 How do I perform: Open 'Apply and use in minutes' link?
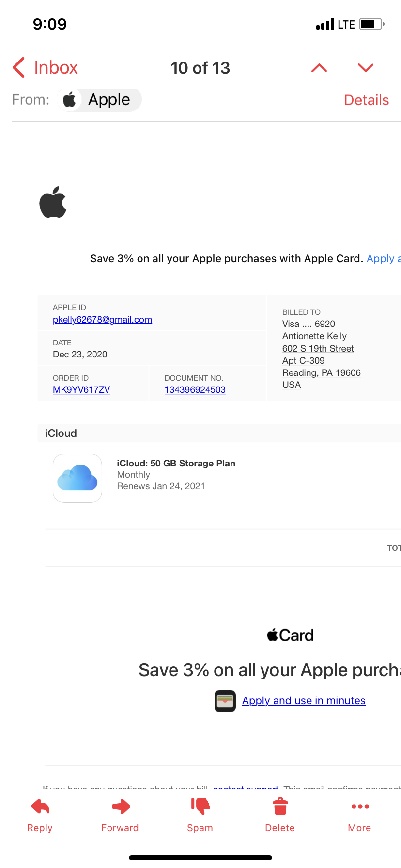point(304,701)
